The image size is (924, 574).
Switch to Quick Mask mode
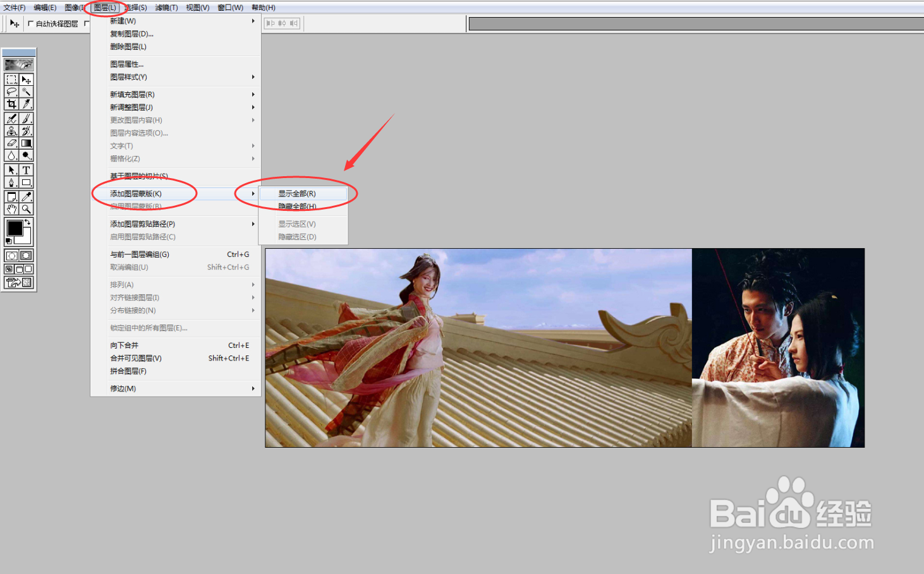[26, 256]
